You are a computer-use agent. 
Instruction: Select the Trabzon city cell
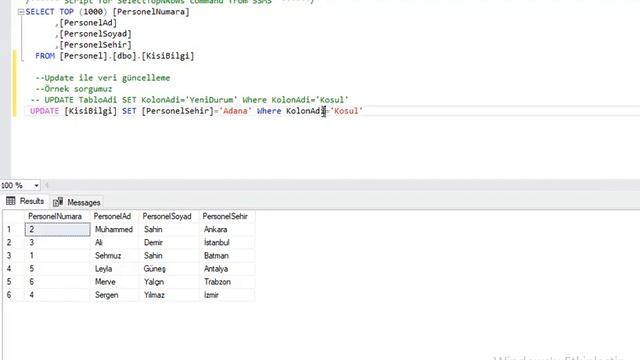pos(227,282)
